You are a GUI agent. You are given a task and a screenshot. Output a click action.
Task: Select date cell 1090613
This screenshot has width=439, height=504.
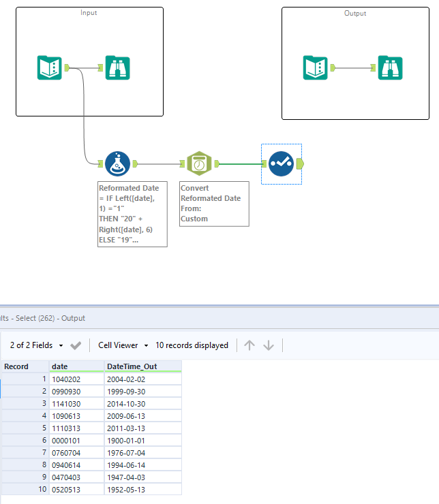(76, 416)
